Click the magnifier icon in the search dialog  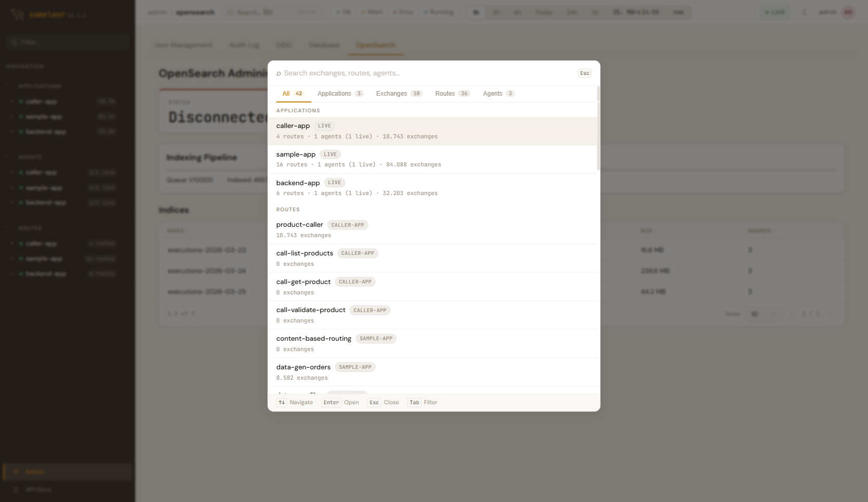click(278, 73)
